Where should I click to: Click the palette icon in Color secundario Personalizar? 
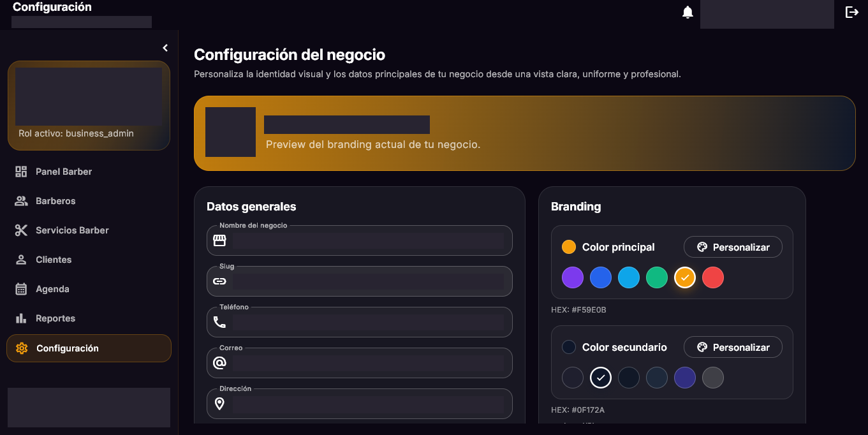click(x=702, y=347)
